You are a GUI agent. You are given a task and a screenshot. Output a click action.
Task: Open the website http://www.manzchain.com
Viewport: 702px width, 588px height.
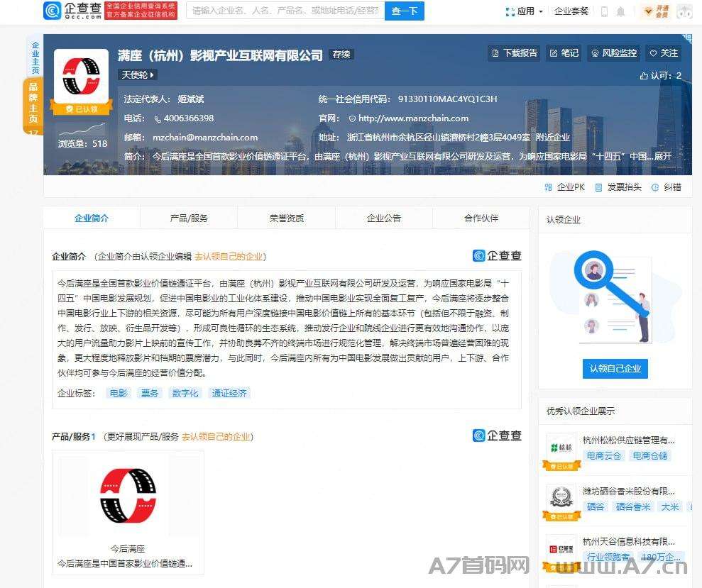(x=413, y=118)
